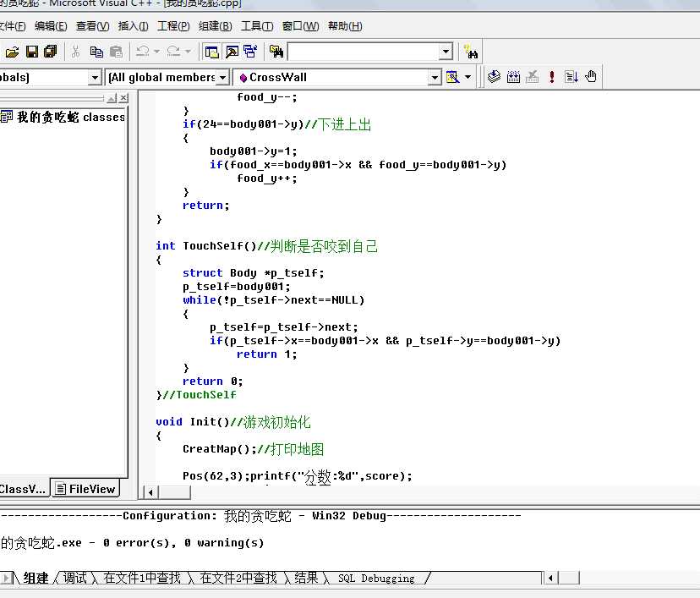Click the workspace panel dock button

tap(112, 98)
